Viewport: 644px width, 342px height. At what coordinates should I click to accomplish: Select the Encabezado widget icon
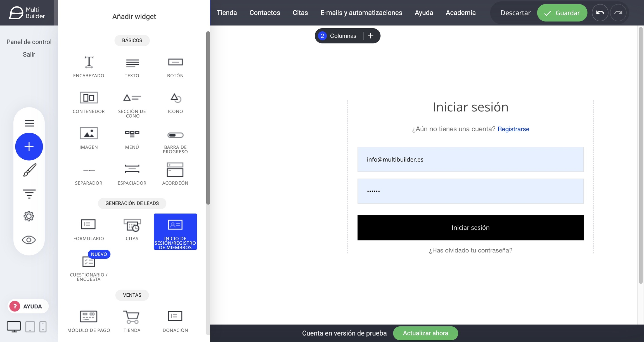89,62
